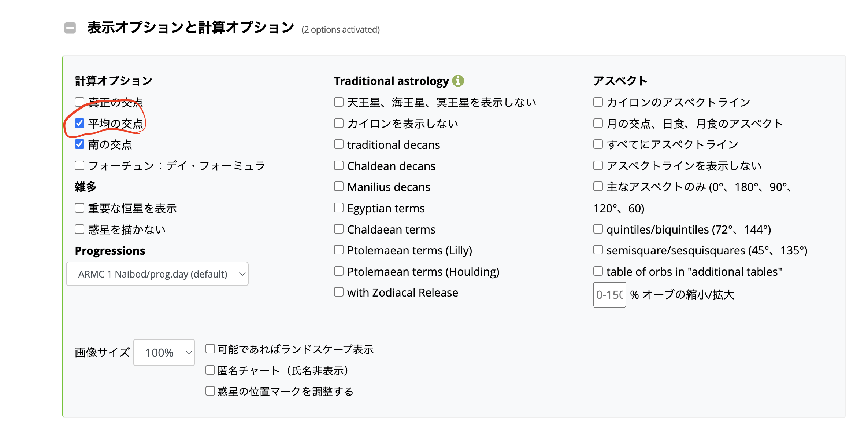Check table of orbs in additional tables

[x=598, y=271]
